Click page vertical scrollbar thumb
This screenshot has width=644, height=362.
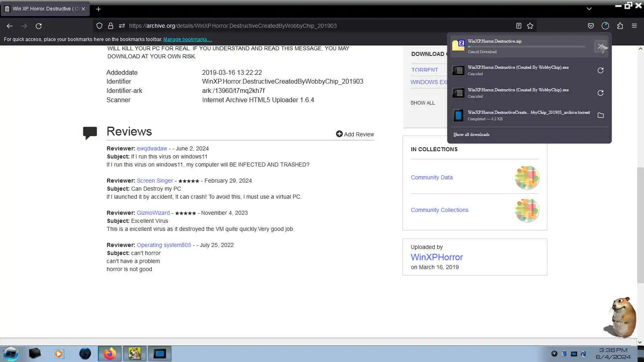pos(640,225)
